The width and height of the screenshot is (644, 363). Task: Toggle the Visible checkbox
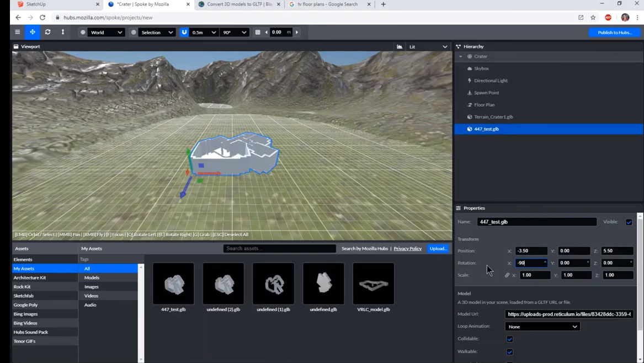coord(629,222)
